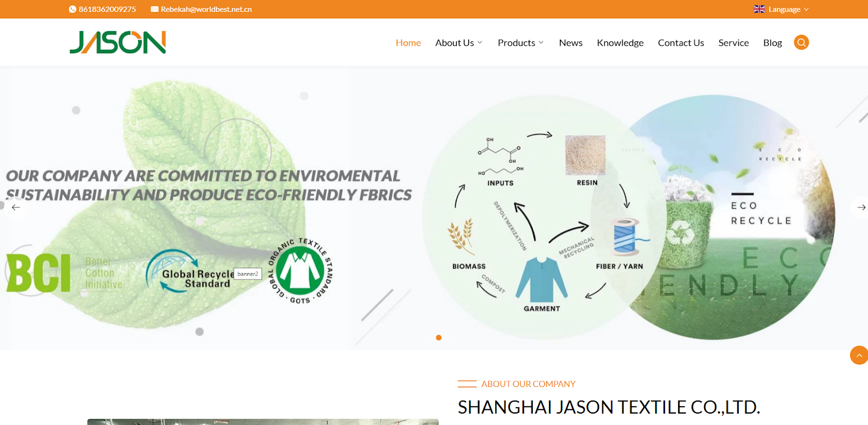Open the Service page link
Image resolution: width=868 pixels, height=425 pixels.
733,43
